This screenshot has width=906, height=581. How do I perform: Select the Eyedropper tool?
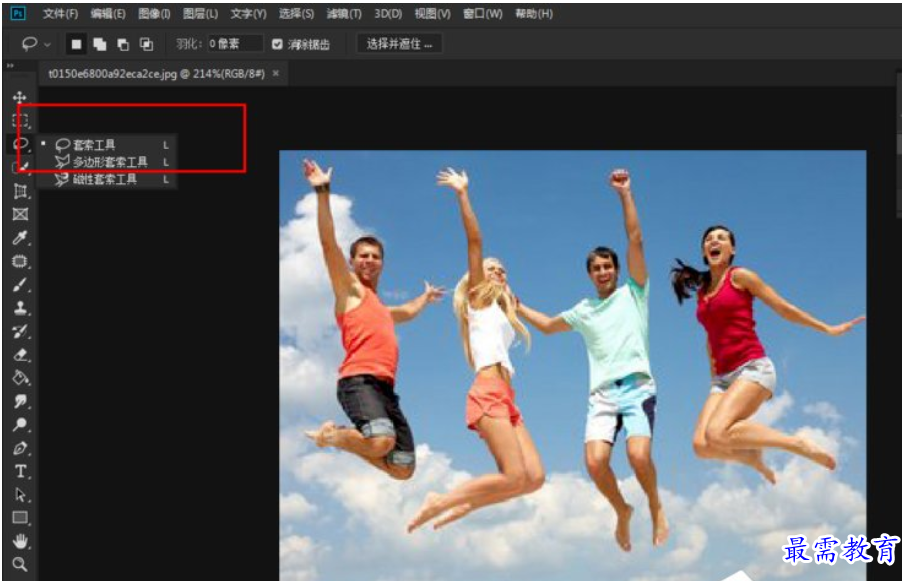click(20, 238)
